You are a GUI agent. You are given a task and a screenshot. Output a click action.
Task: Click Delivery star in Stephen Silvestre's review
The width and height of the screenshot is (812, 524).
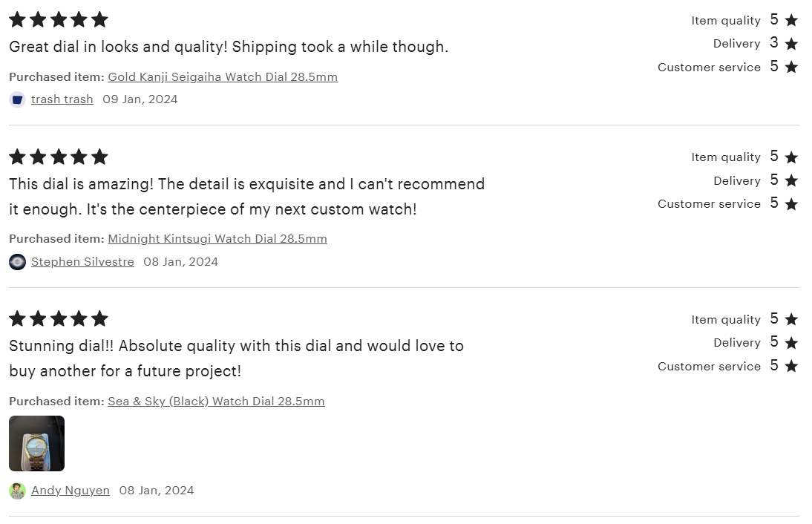coord(791,180)
